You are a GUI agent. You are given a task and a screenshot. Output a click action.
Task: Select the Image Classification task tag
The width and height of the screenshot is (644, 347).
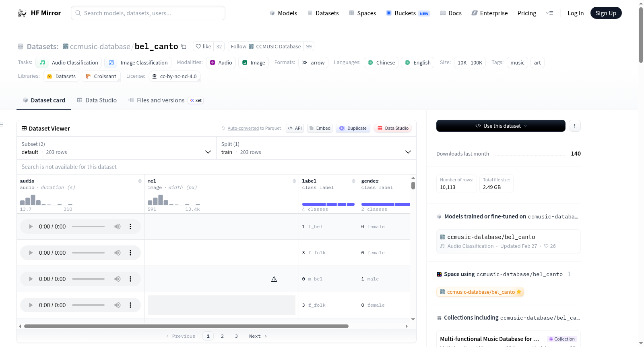coord(138,62)
